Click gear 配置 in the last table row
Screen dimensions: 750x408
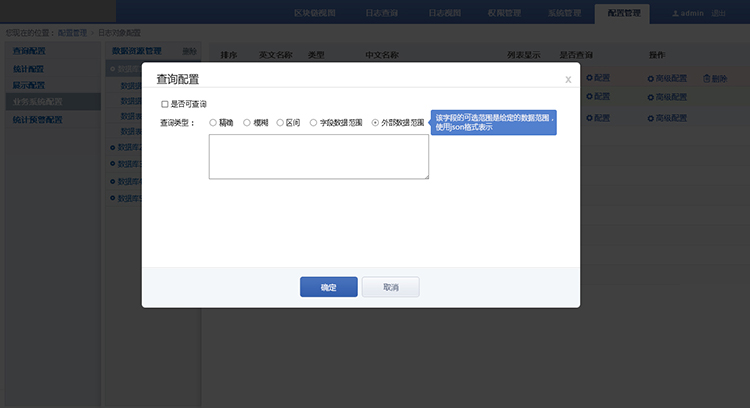pos(598,118)
